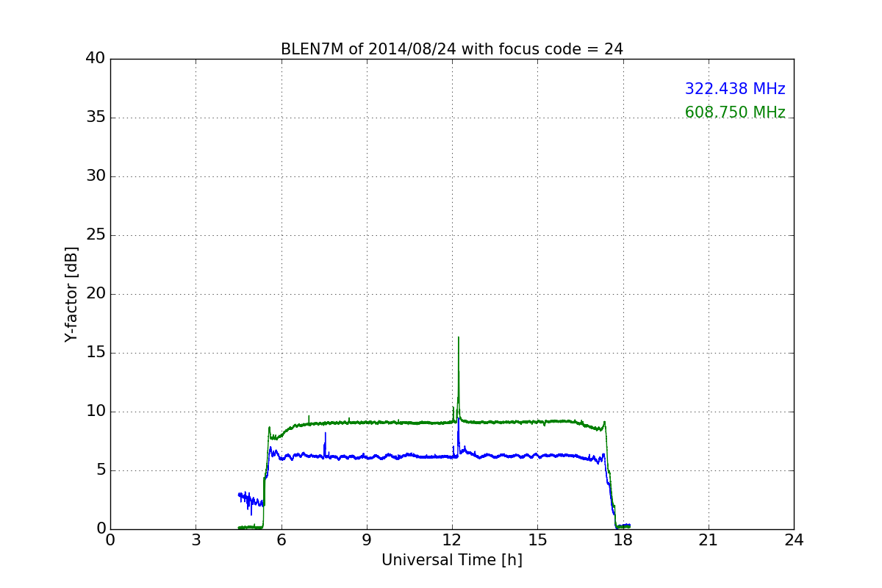Click the x-axis tick label '18'
Image resolution: width=882 pixels, height=588 pixels.
(x=623, y=540)
